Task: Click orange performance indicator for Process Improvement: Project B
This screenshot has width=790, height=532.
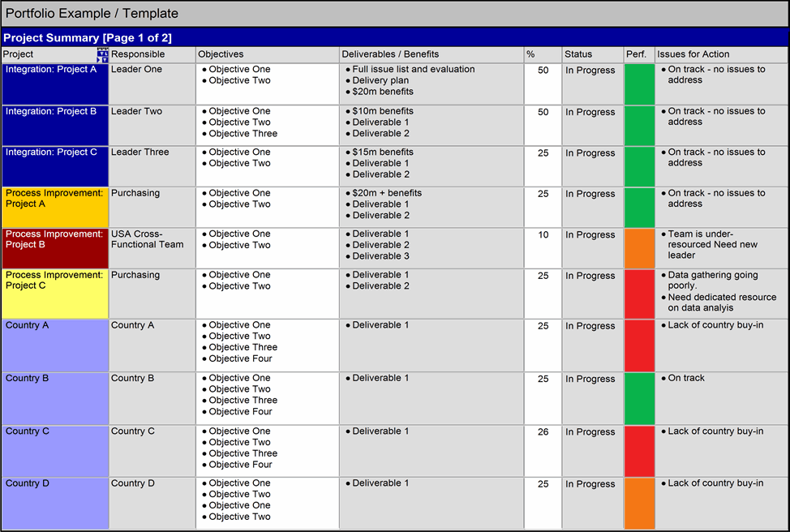Action: coord(639,248)
